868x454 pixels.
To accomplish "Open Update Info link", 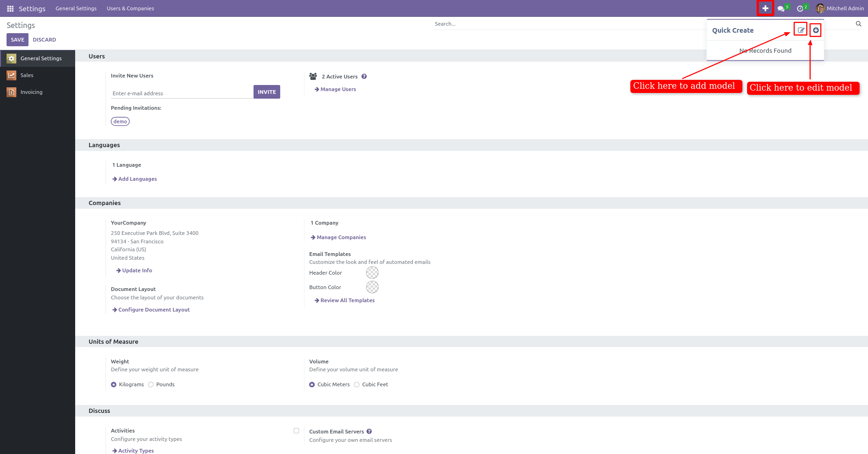I will [134, 270].
